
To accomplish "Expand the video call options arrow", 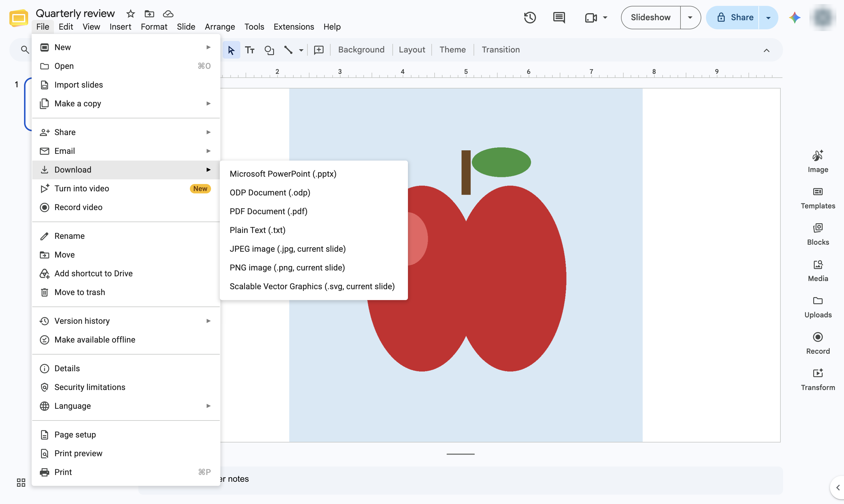I will click(605, 17).
